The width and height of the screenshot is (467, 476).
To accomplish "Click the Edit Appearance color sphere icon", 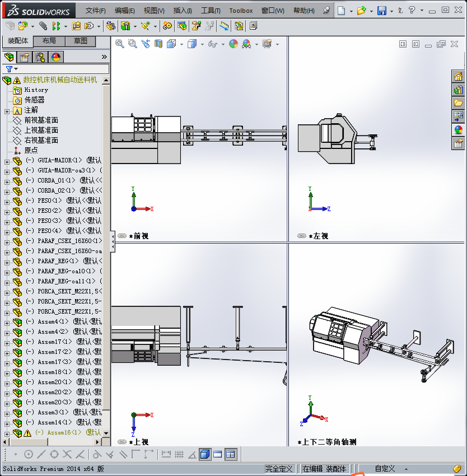I will pyautogui.click(x=233, y=44).
